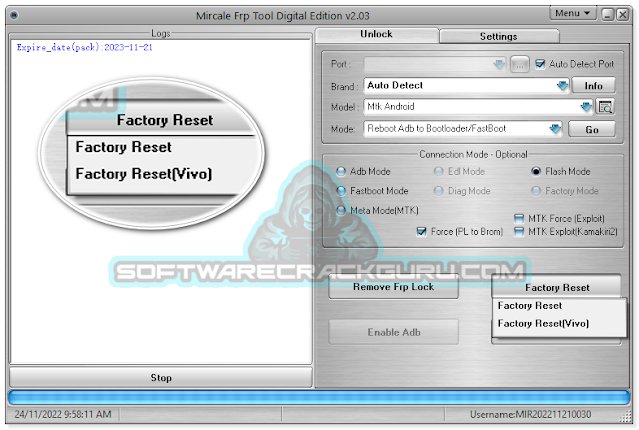Viewport: 639px width, 430px height.
Task: Select Factory Mode radio button
Action: pyautogui.click(x=536, y=191)
